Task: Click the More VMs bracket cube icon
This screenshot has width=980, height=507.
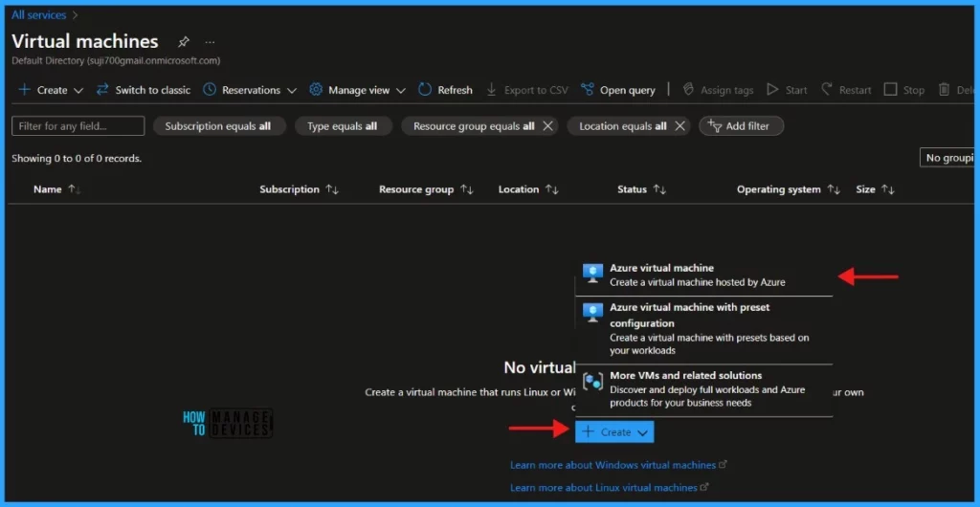Action: [592, 382]
